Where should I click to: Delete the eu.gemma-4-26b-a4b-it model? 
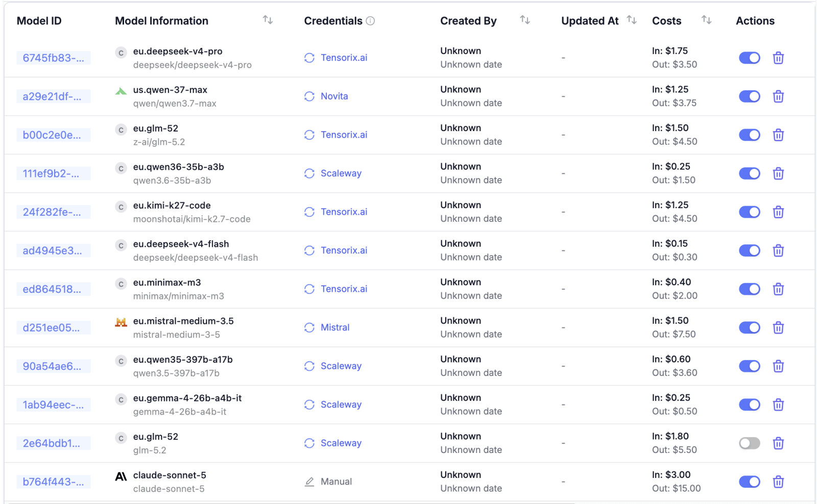tap(778, 405)
